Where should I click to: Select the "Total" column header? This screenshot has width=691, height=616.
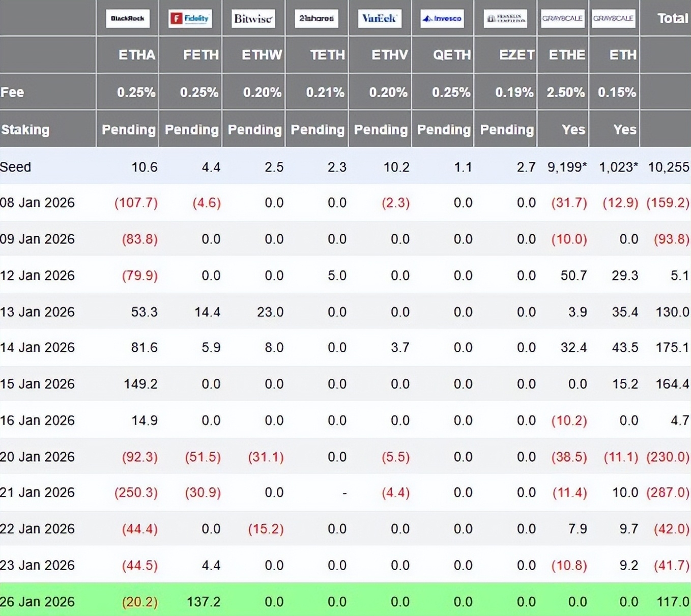tap(673, 18)
